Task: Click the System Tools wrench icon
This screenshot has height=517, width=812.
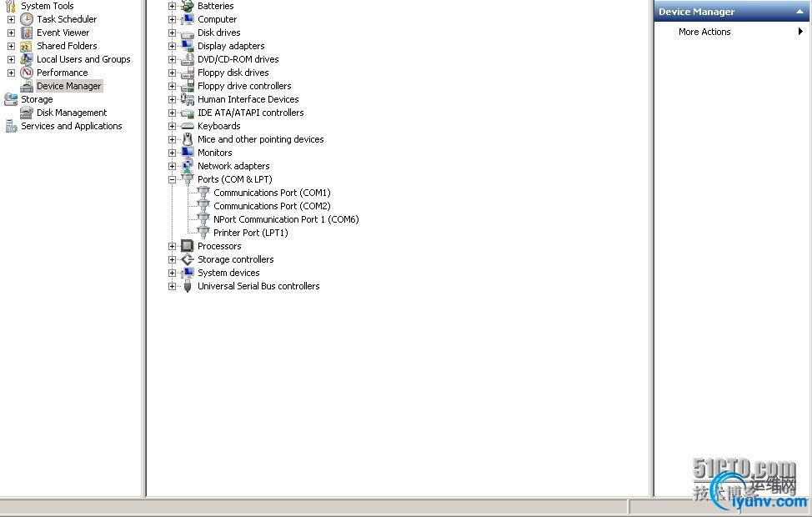Action: tap(10, 6)
